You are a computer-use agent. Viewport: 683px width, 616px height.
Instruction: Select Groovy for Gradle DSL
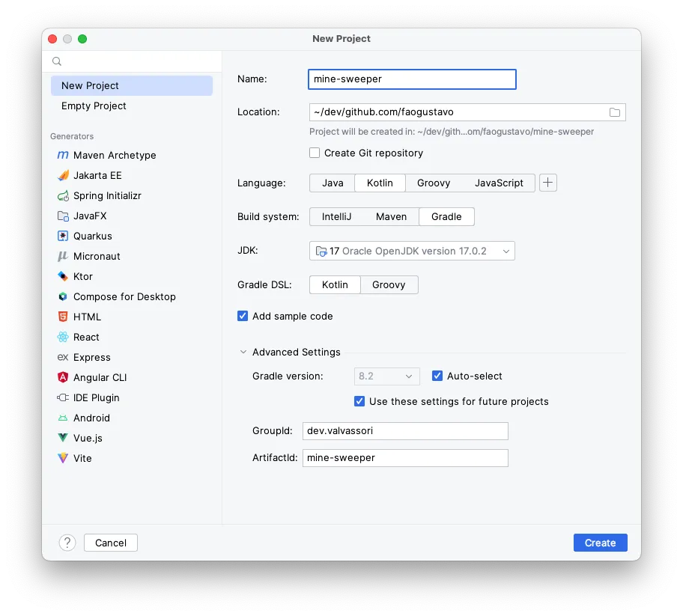(x=389, y=284)
